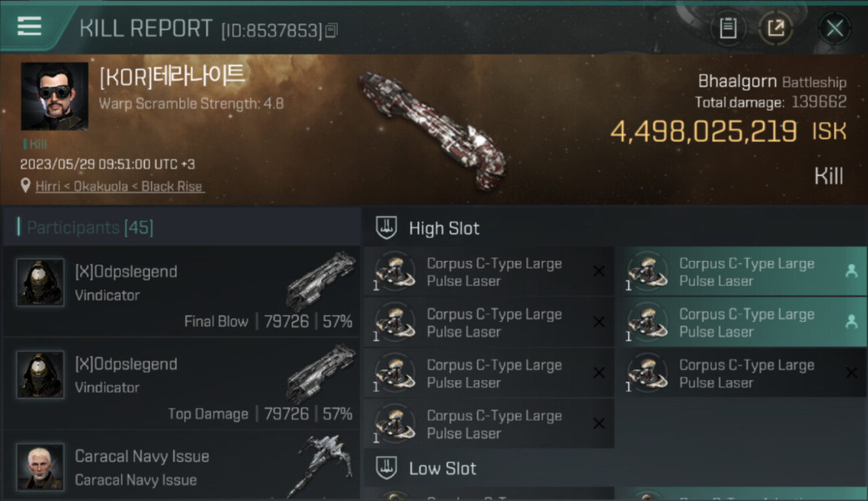Image resolution: width=868 pixels, height=501 pixels.
Task: Click person icon on second-right Pulse Laser
Action: pos(851,321)
